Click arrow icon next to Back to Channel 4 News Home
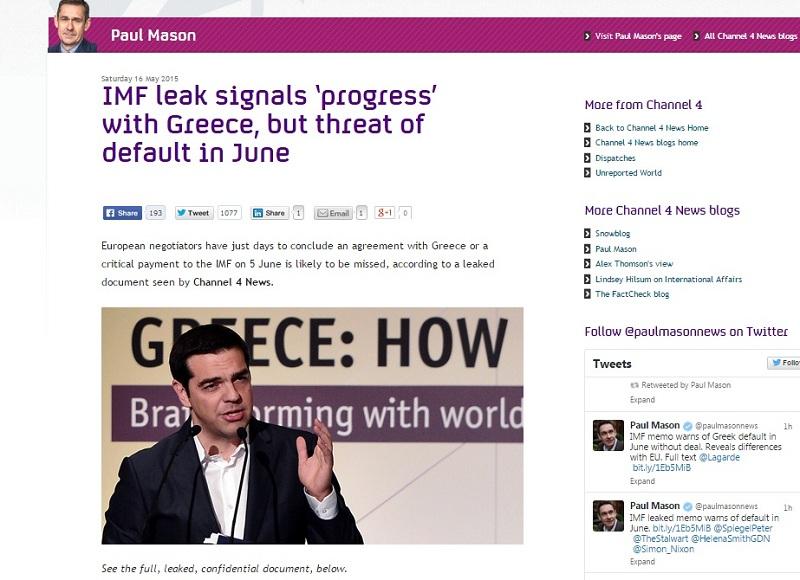This screenshot has height=580, width=800. 587,128
